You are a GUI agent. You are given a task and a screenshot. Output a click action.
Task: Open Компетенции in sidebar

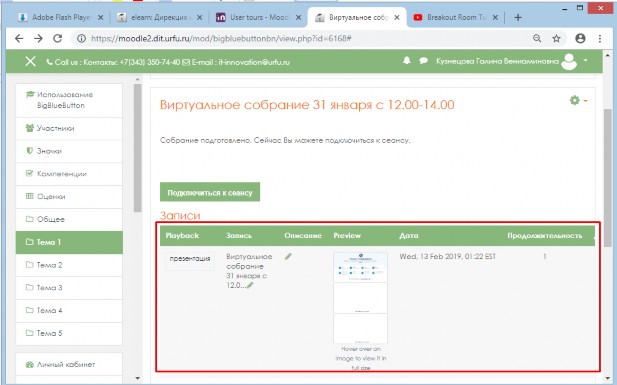point(69,174)
